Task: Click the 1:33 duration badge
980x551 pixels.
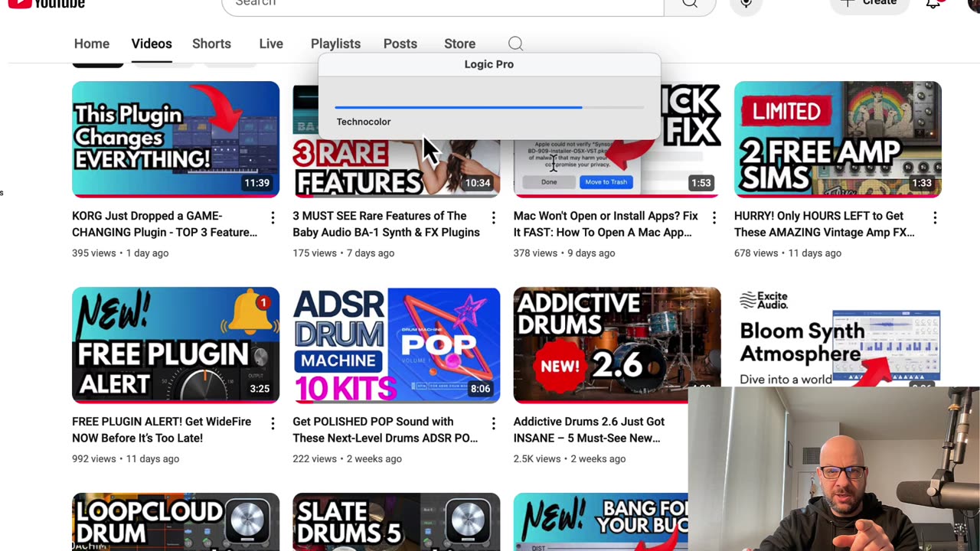Action: click(x=922, y=183)
